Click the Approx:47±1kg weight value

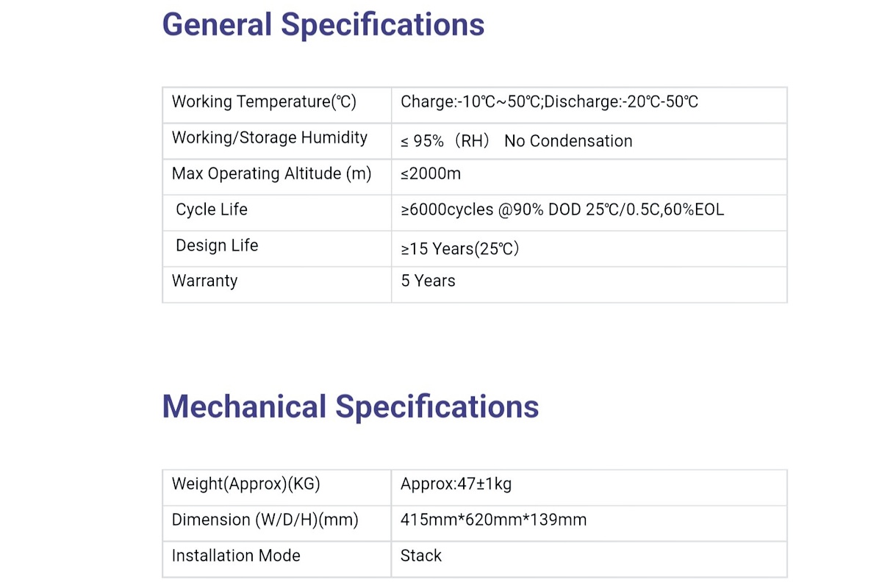pyautogui.click(x=456, y=484)
